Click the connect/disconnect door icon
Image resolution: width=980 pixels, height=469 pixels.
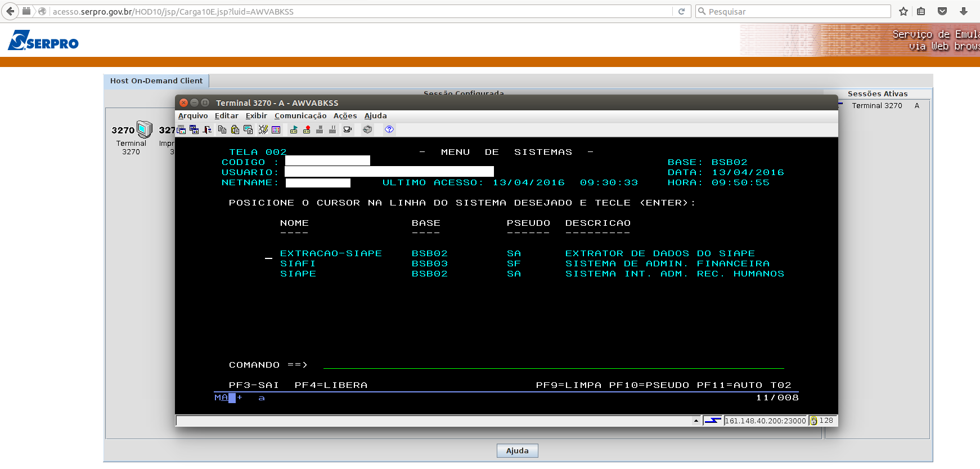point(207,129)
